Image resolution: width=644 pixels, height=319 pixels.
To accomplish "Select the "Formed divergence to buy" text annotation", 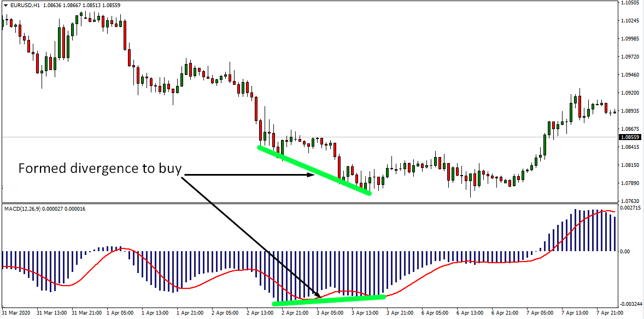I will pyautogui.click(x=99, y=169).
